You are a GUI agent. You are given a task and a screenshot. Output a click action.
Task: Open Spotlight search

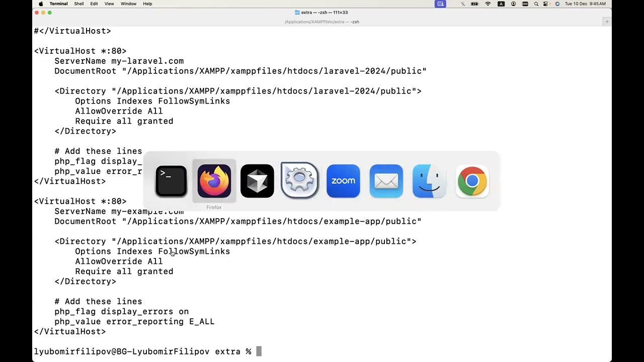536,4
